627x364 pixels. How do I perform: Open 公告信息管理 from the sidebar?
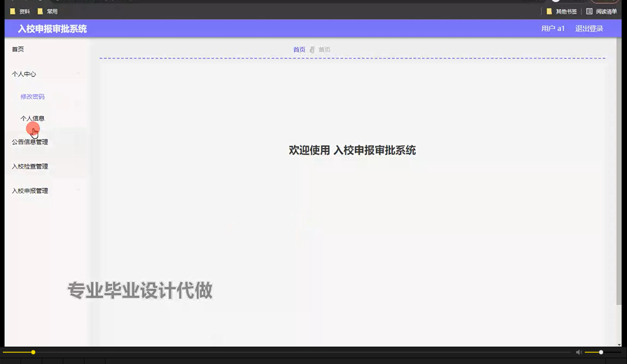click(x=30, y=142)
